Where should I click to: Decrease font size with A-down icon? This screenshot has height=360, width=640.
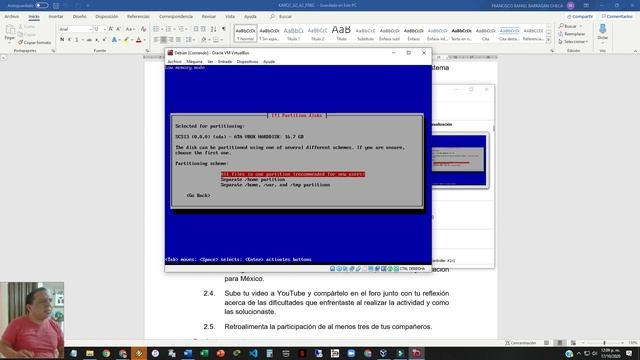tap(118, 29)
